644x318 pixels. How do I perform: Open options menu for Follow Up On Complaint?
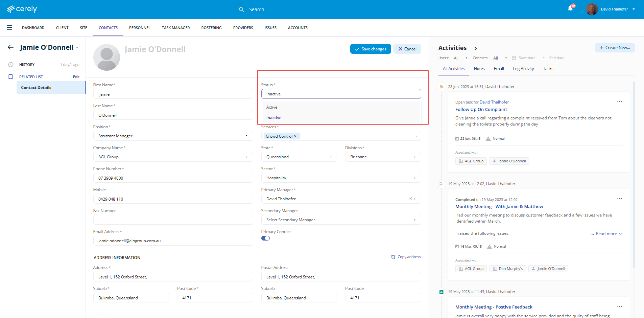pos(619,101)
